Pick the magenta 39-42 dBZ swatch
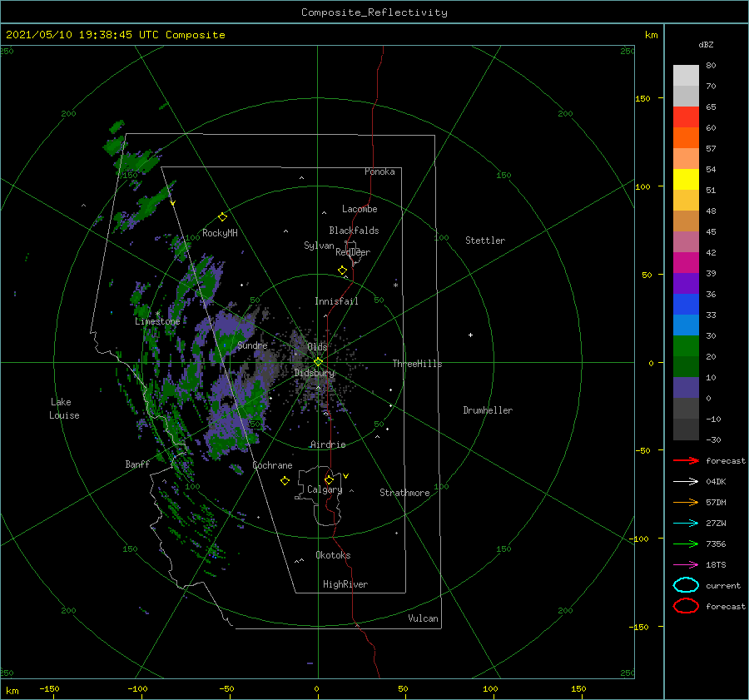The image size is (749, 700). 686,263
